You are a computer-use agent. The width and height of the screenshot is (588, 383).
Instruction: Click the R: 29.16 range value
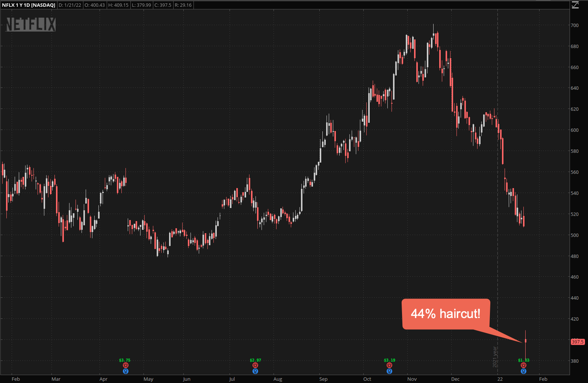183,5
